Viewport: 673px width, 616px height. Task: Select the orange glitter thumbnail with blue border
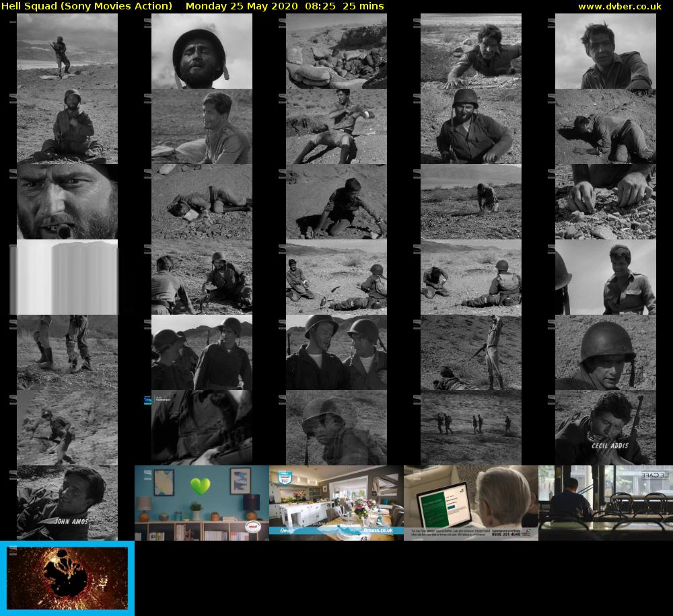coord(67,578)
